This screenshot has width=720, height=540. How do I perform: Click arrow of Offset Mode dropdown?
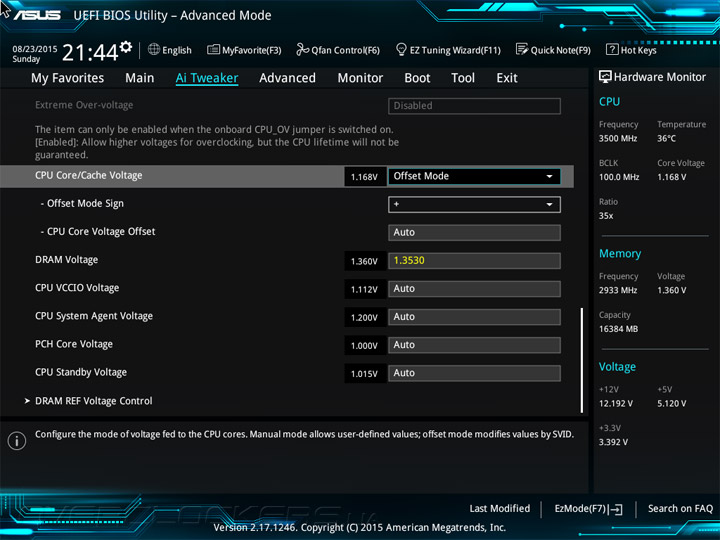point(549,176)
